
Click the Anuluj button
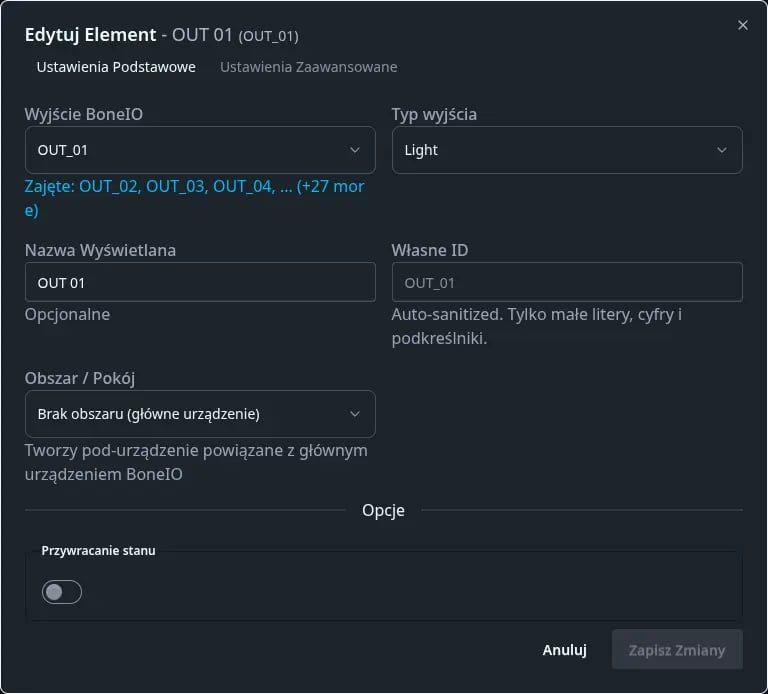click(564, 650)
